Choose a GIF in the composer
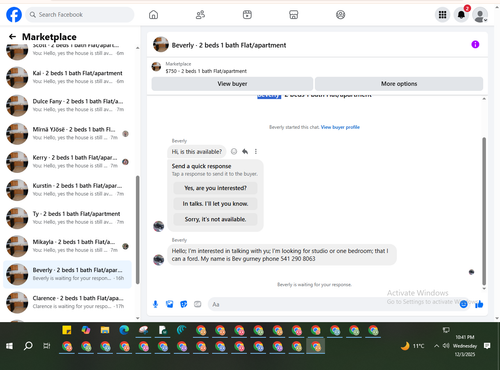Screen dimensions: 500x370 198,304
